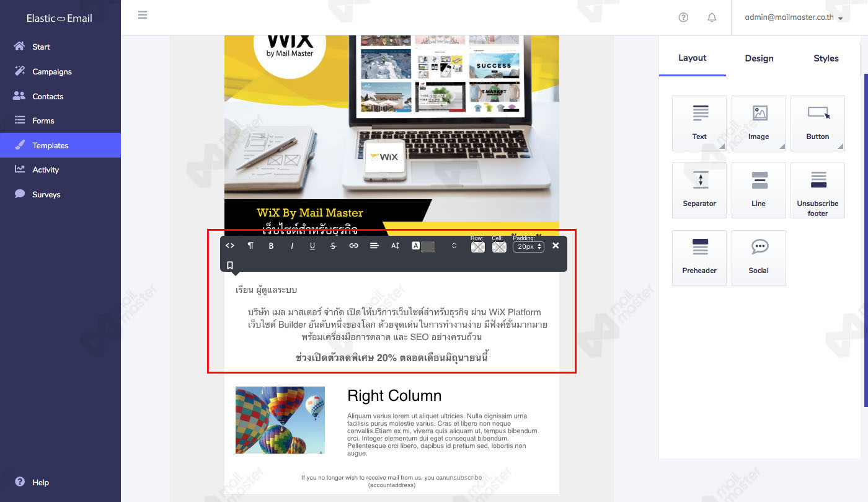
Task: Select the Preheader layout block
Action: (x=699, y=258)
